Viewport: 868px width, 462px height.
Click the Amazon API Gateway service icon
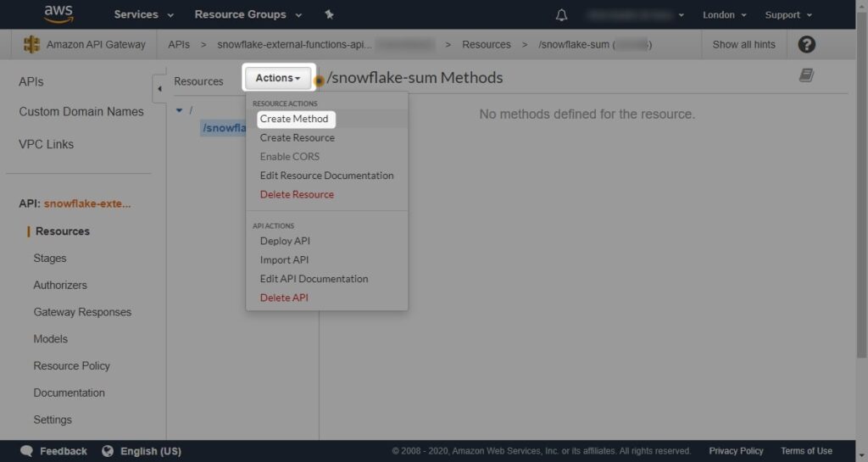coord(32,44)
